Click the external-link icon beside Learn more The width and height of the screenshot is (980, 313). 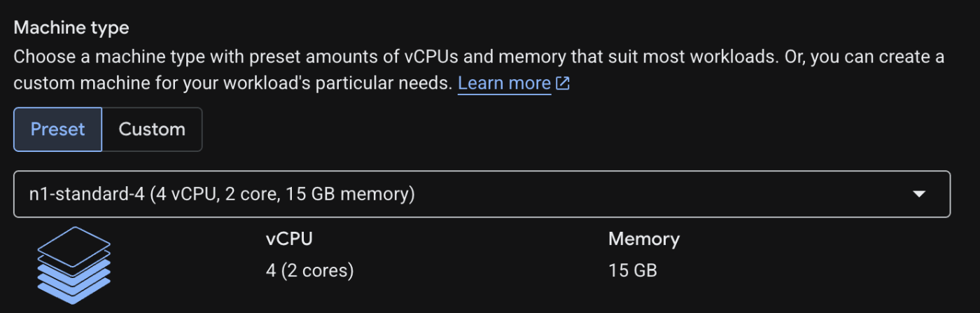tap(563, 84)
